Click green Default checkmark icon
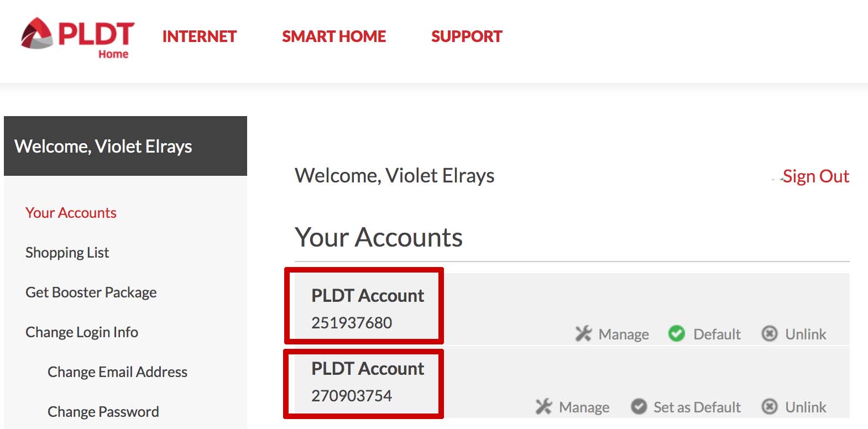 point(676,333)
